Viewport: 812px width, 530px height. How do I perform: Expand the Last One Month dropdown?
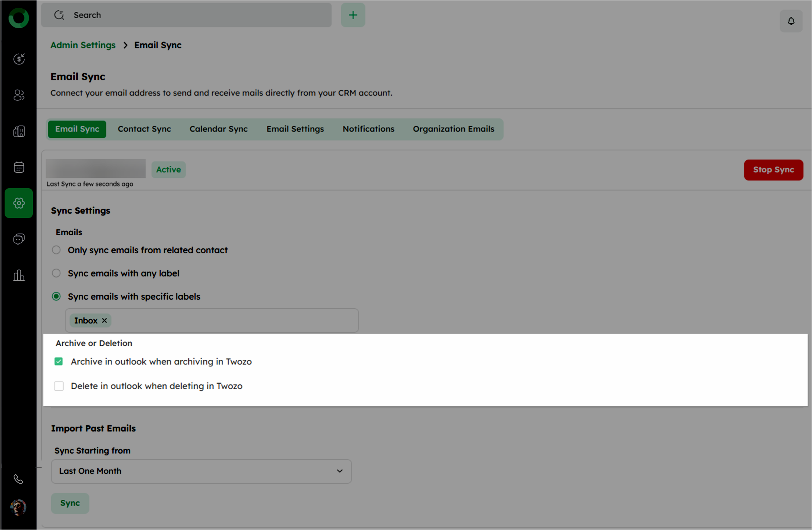click(201, 471)
